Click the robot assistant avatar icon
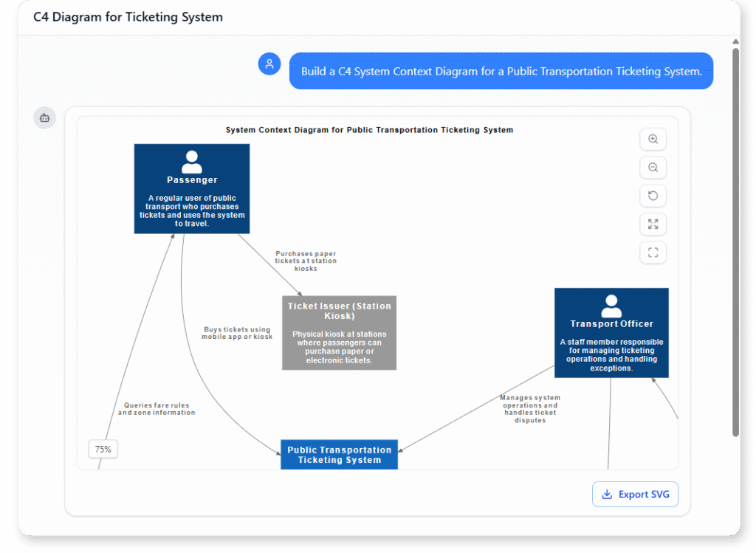 pyautogui.click(x=44, y=118)
